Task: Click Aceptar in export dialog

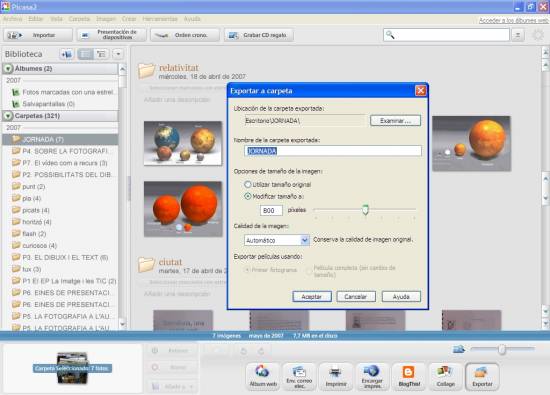Action: pos(312,297)
